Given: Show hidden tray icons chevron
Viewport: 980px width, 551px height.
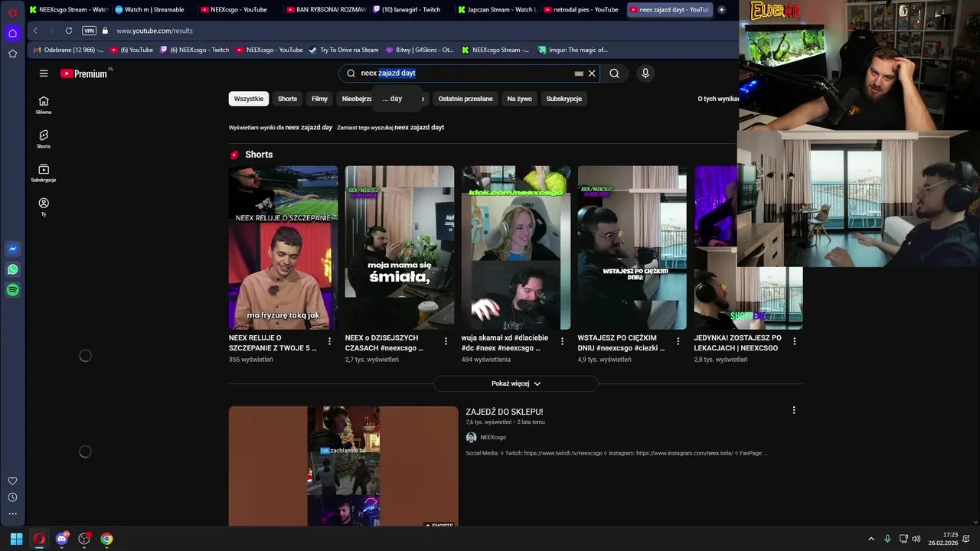Looking at the screenshot, I should click(x=871, y=539).
